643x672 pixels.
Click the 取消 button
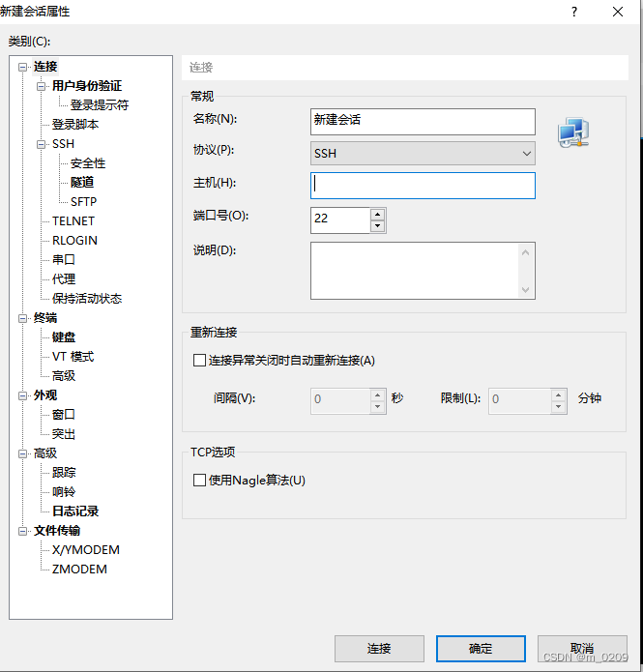[582, 649]
